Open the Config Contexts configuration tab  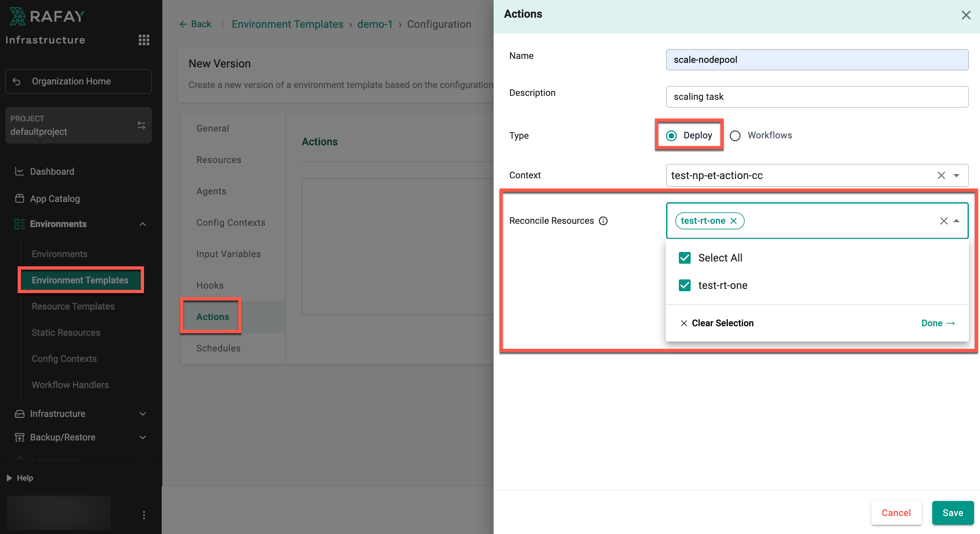[x=230, y=223]
